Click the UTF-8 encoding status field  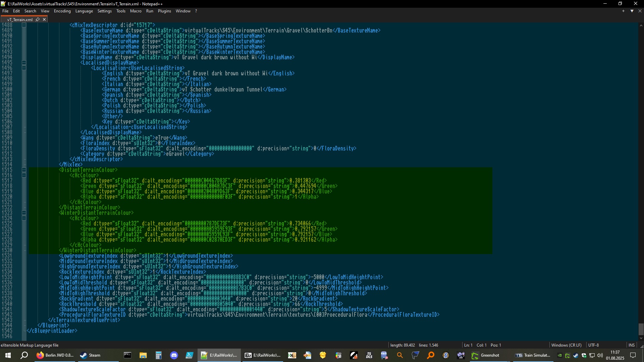point(593,345)
